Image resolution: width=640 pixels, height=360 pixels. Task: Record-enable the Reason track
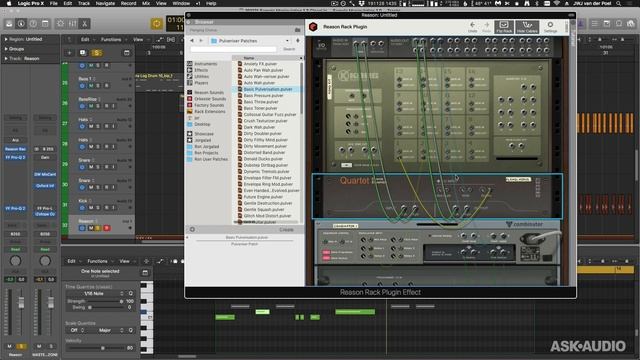[107, 228]
